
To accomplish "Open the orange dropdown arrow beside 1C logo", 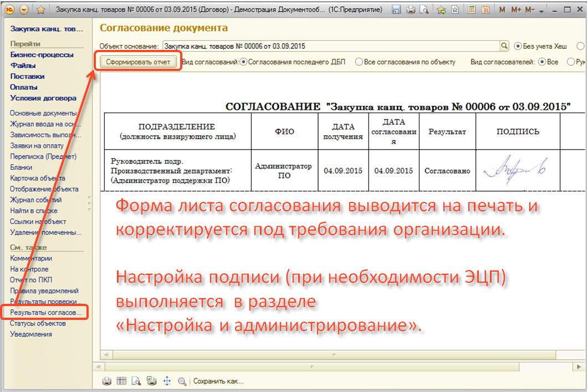I will click(24, 10).
